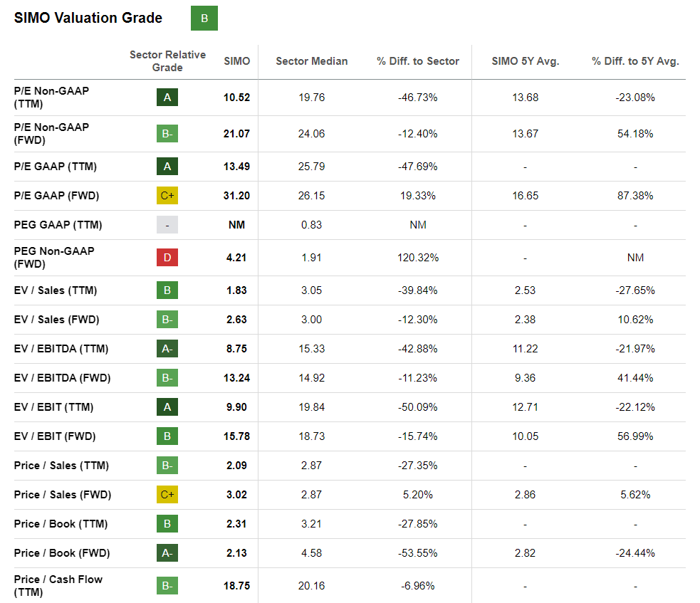
Task: Click the % Diff. to 5Y Avg. column header
Action: pos(635,61)
